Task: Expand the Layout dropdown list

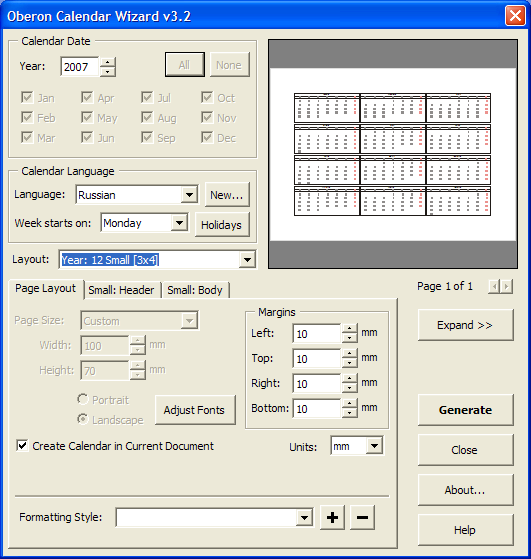Action: tap(247, 260)
